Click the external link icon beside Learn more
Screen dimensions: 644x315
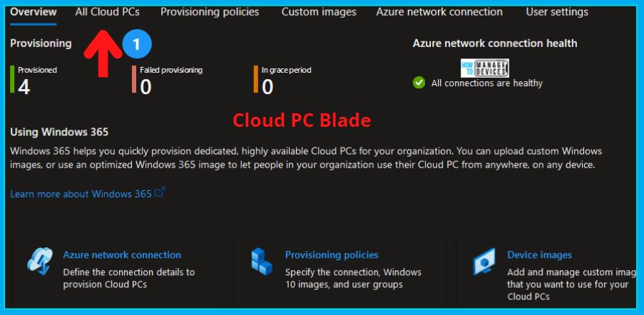[x=160, y=192]
